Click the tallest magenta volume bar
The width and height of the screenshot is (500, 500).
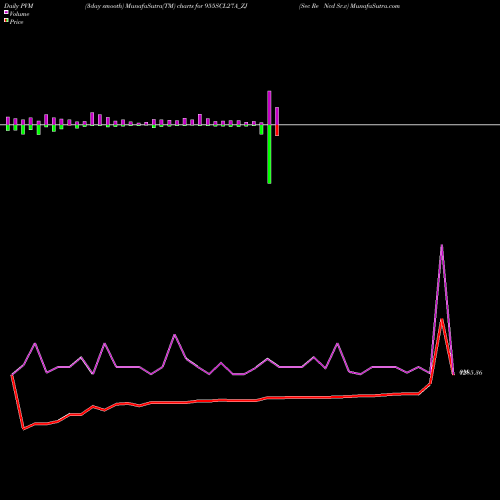pyautogui.click(x=269, y=108)
